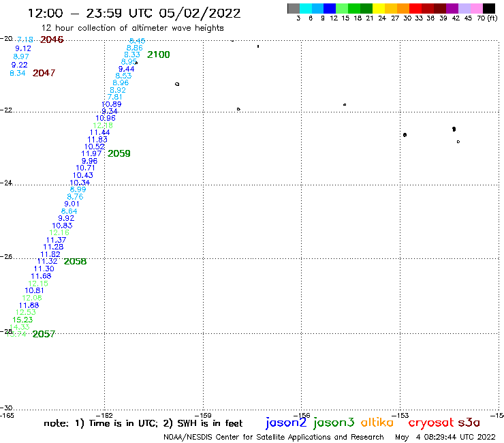Click the 9.22 wave height value
Image resolution: width=504 pixels, height=443 pixels.
(19, 65)
